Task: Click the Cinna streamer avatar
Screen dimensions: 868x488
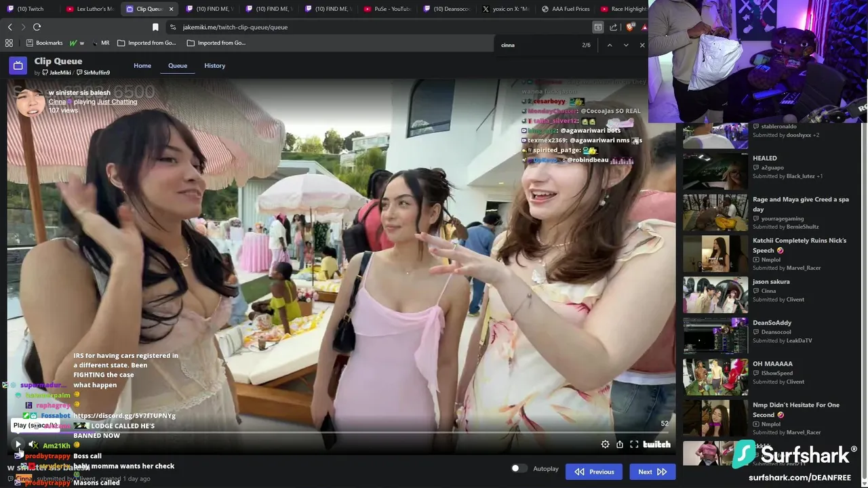Action: click(31, 102)
